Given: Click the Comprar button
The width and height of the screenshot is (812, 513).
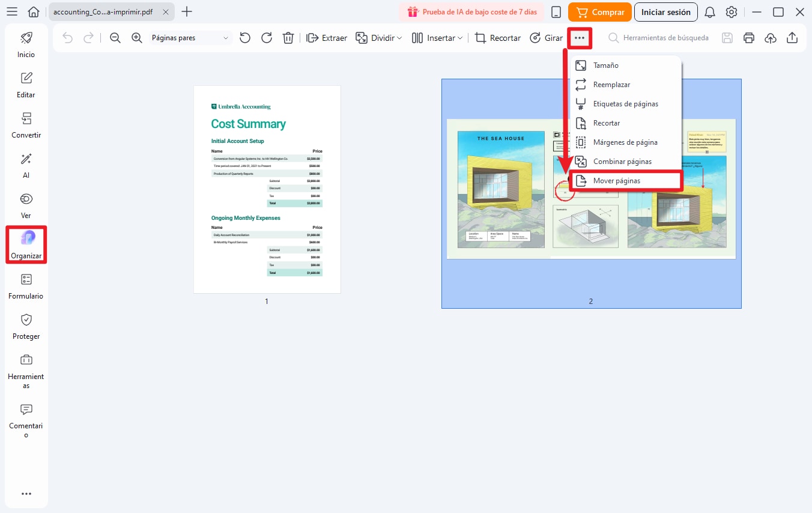Looking at the screenshot, I should click(x=600, y=12).
